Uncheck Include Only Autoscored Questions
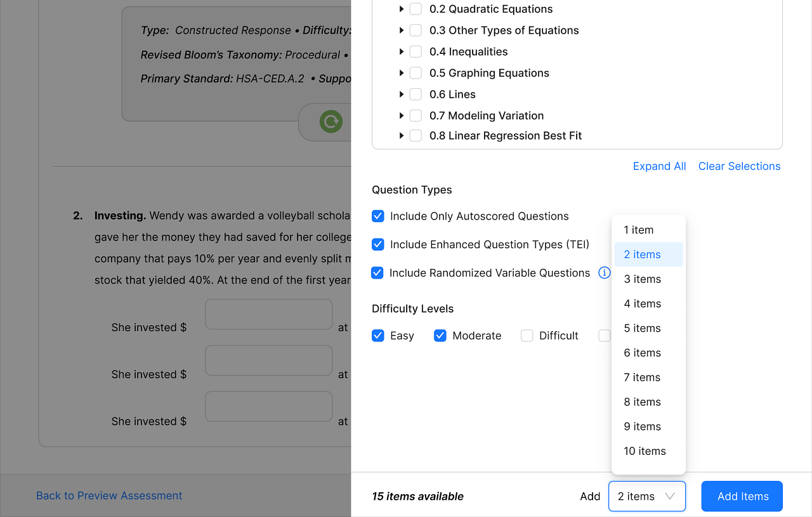The height and width of the screenshot is (517, 812). (377, 216)
